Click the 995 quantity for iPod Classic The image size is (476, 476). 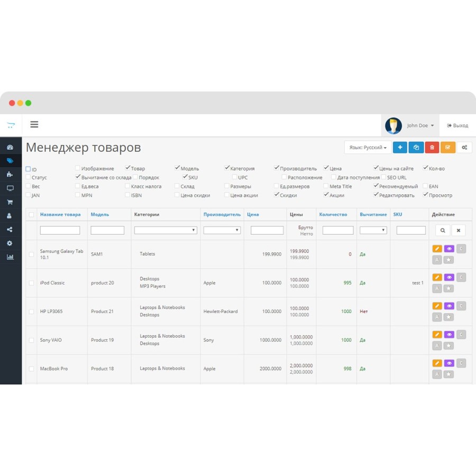(347, 282)
